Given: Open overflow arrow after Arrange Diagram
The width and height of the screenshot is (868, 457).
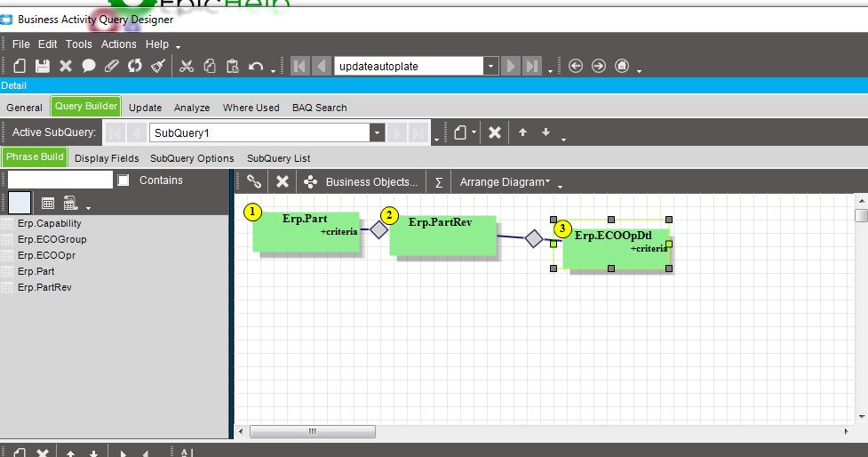Looking at the screenshot, I should (x=560, y=187).
